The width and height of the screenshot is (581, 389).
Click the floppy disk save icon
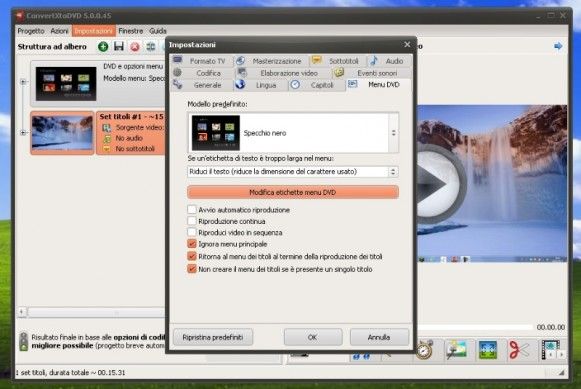pyautogui.click(x=119, y=46)
